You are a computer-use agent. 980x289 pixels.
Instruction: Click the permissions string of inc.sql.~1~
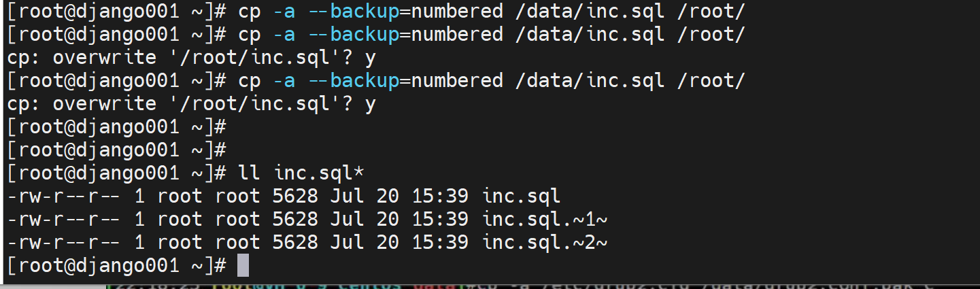click(x=65, y=219)
